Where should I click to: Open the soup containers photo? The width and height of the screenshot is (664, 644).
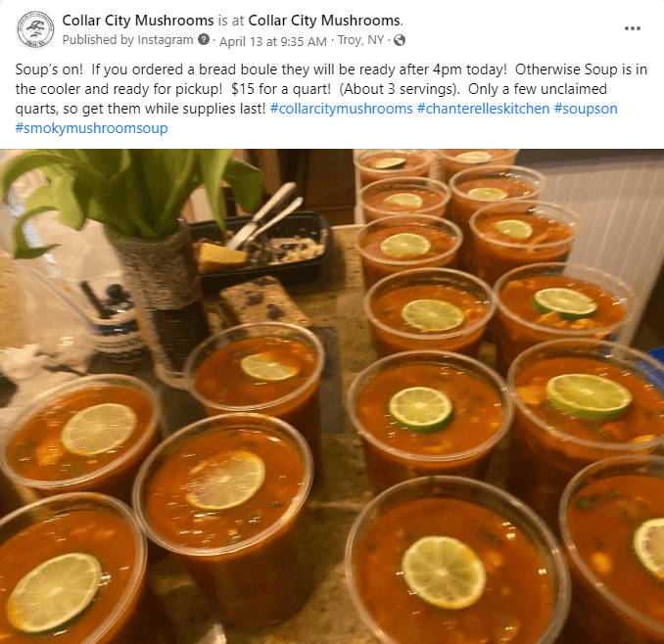tap(332, 396)
